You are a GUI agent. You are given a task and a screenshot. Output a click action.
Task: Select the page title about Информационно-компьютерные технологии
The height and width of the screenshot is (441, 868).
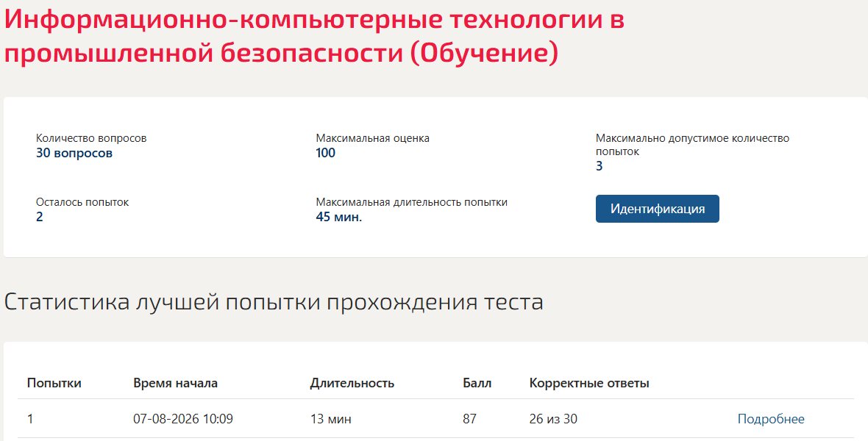314,37
